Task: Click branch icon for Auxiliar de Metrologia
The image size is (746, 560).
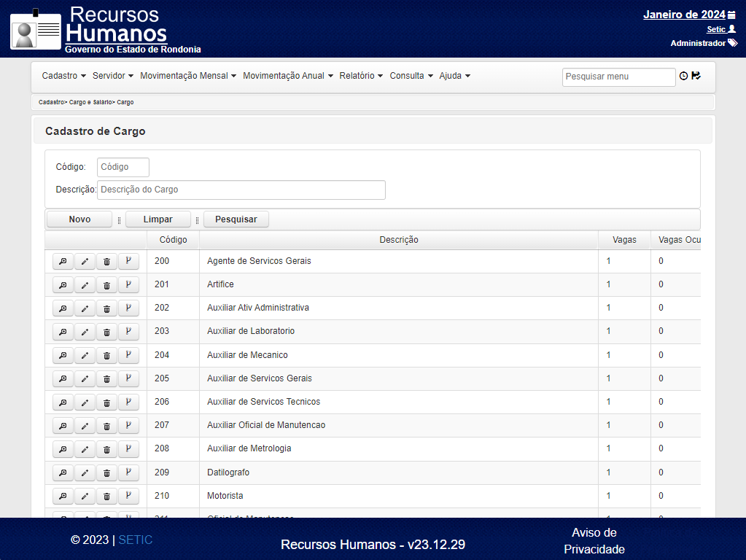Action: (128, 448)
